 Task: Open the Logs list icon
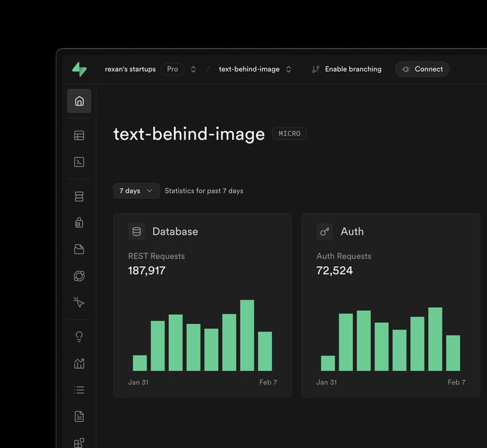click(79, 390)
